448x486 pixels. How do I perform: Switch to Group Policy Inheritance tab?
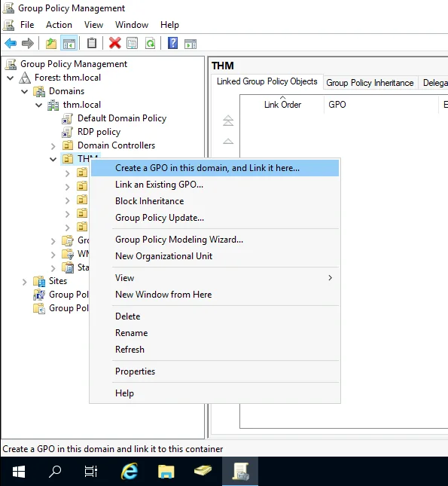(370, 83)
